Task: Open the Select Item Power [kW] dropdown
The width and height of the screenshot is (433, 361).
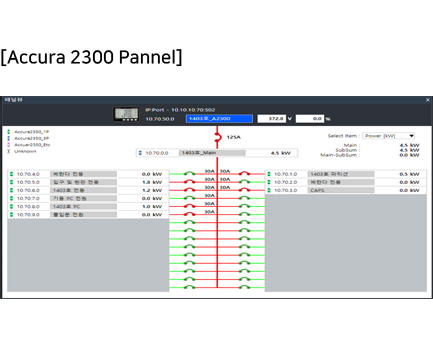Action: click(389, 136)
